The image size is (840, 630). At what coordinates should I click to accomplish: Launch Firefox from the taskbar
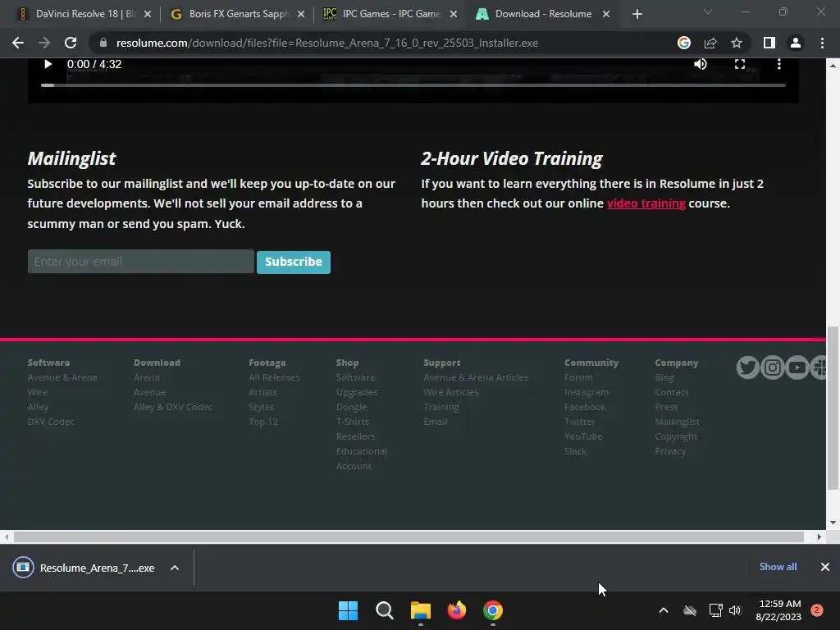(456, 610)
